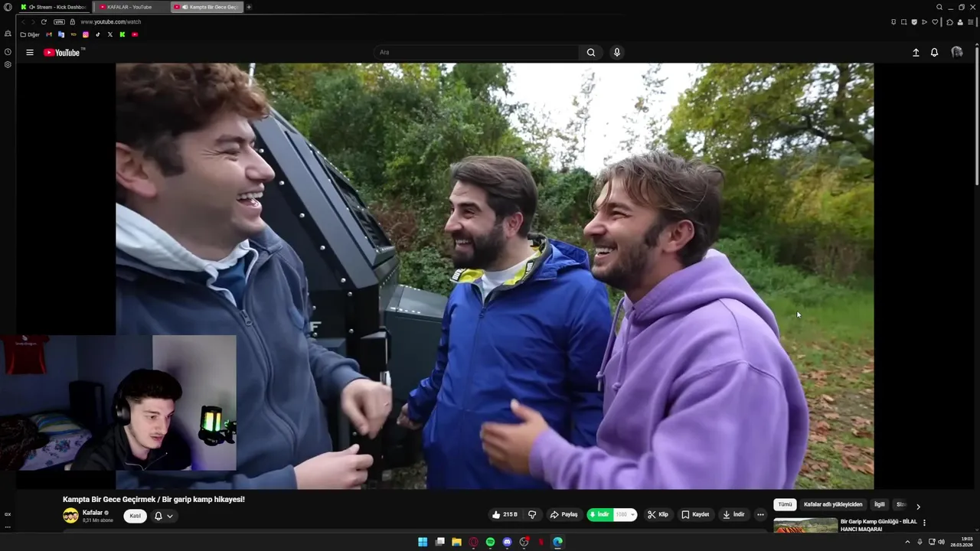Screen dimensions: 980x551
Task: Click the Katıl join button
Action: pos(135,516)
